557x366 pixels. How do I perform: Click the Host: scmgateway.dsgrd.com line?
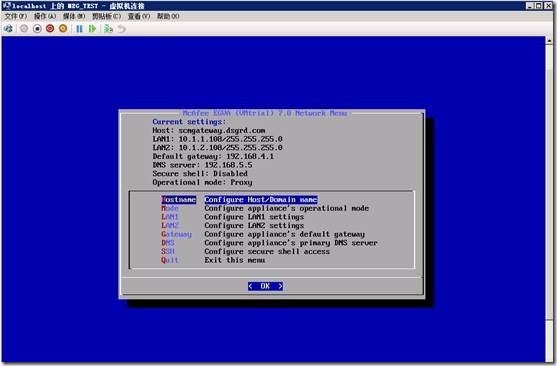(209, 130)
